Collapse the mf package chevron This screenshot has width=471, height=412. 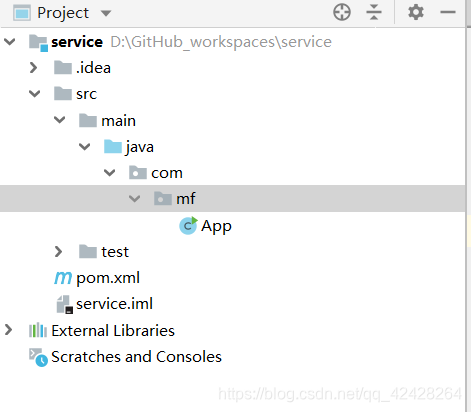point(134,199)
